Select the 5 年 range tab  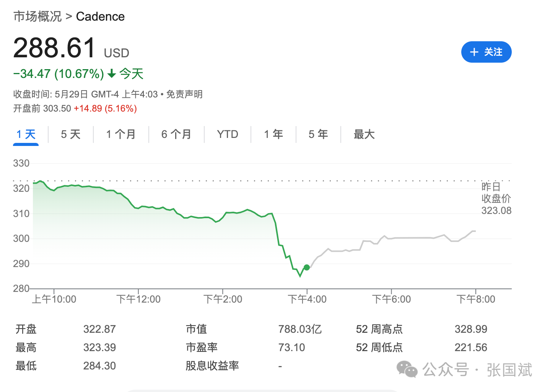click(318, 134)
